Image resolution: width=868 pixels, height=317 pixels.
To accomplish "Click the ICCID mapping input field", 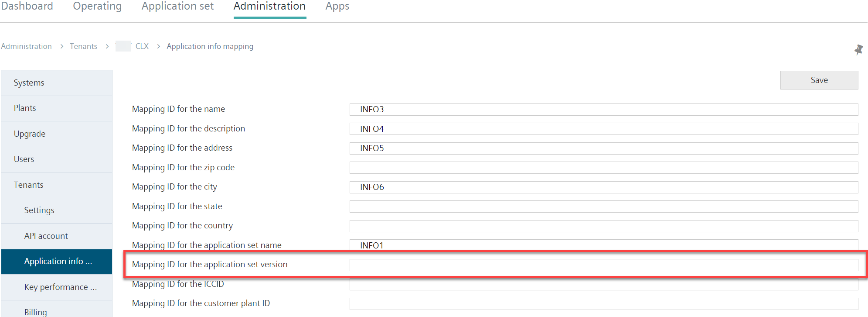I will point(604,285).
